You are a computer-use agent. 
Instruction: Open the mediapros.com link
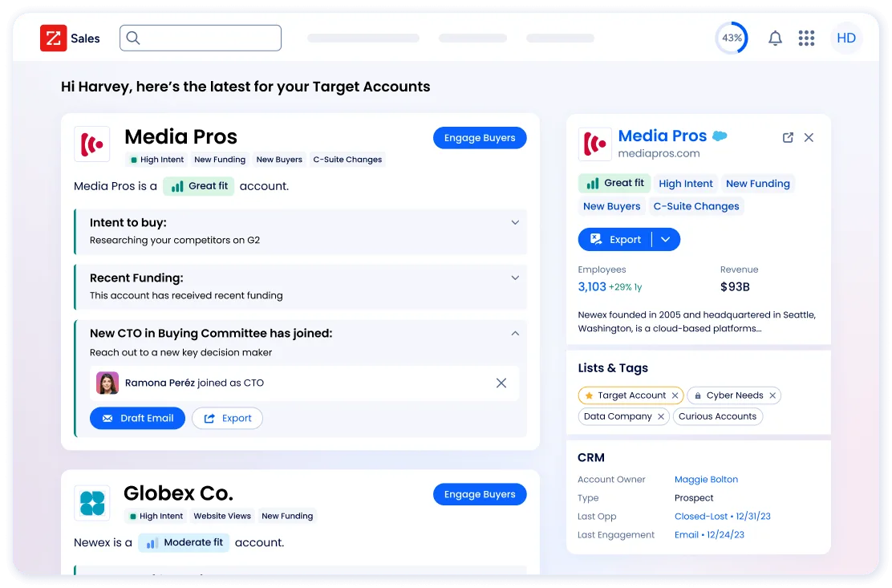pos(659,153)
